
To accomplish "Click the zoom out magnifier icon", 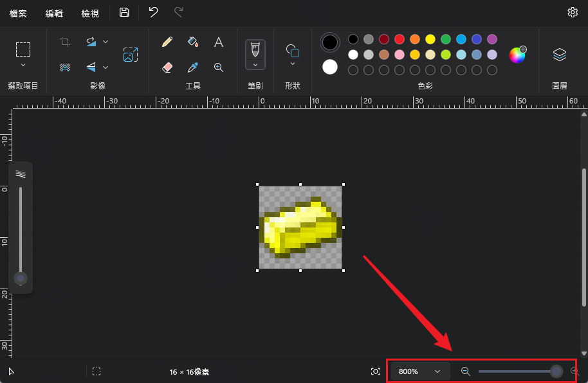I will (465, 371).
